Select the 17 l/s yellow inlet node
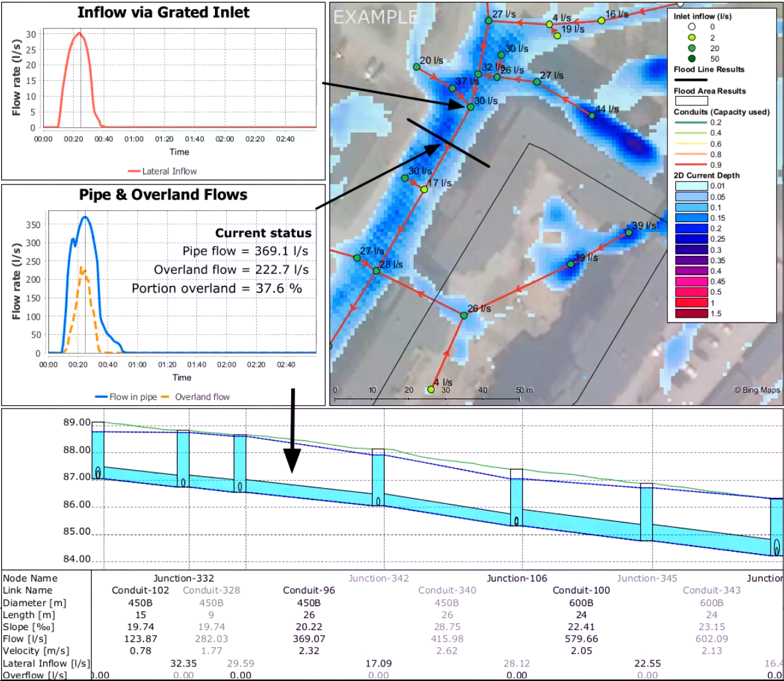The height and width of the screenshot is (681, 784). click(x=425, y=190)
